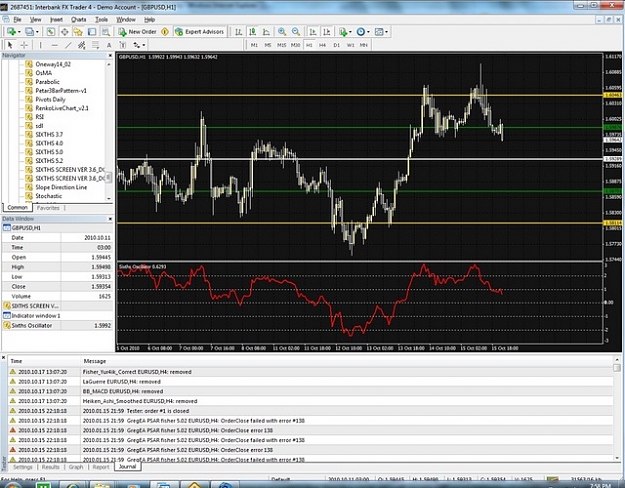Select the crosshair tool
The image size is (625, 488).
click(x=24, y=45)
